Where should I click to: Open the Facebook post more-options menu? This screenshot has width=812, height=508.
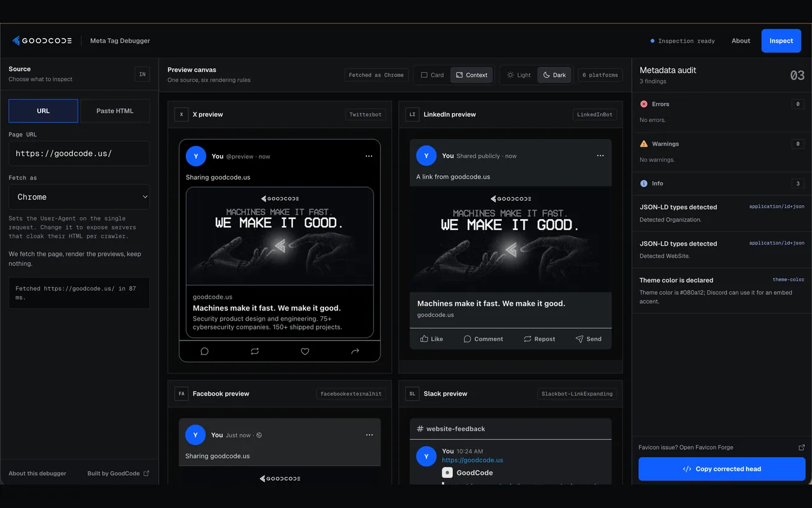click(369, 435)
